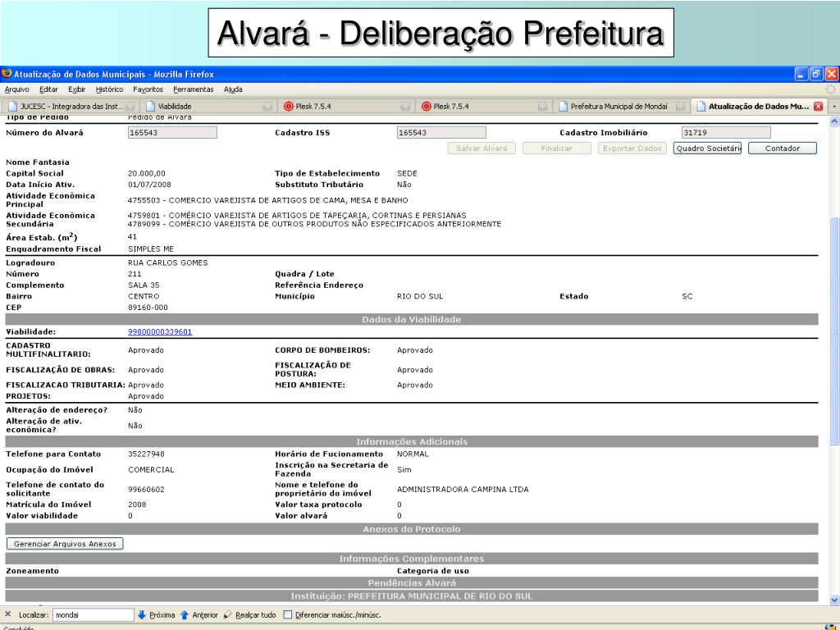Click Aprovado status beside MEIO AMBIENTE

(x=414, y=386)
